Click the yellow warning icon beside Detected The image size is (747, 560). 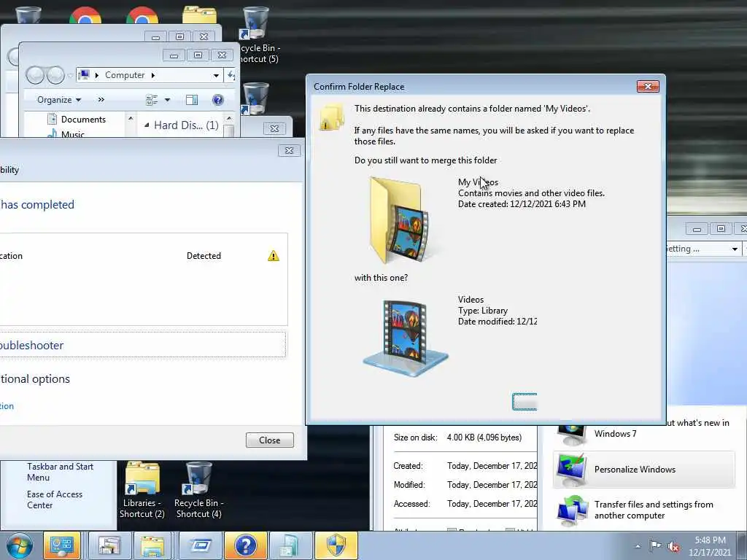274,256
